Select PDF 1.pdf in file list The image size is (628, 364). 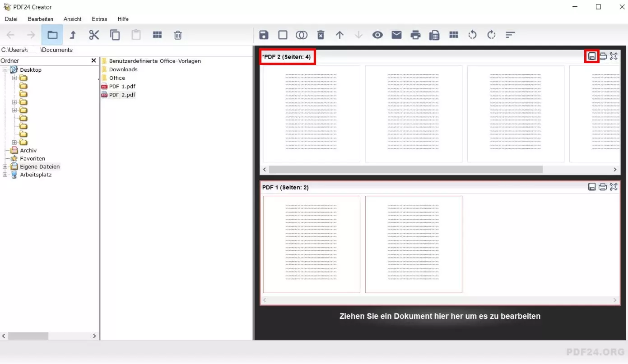(x=122, y=86)
